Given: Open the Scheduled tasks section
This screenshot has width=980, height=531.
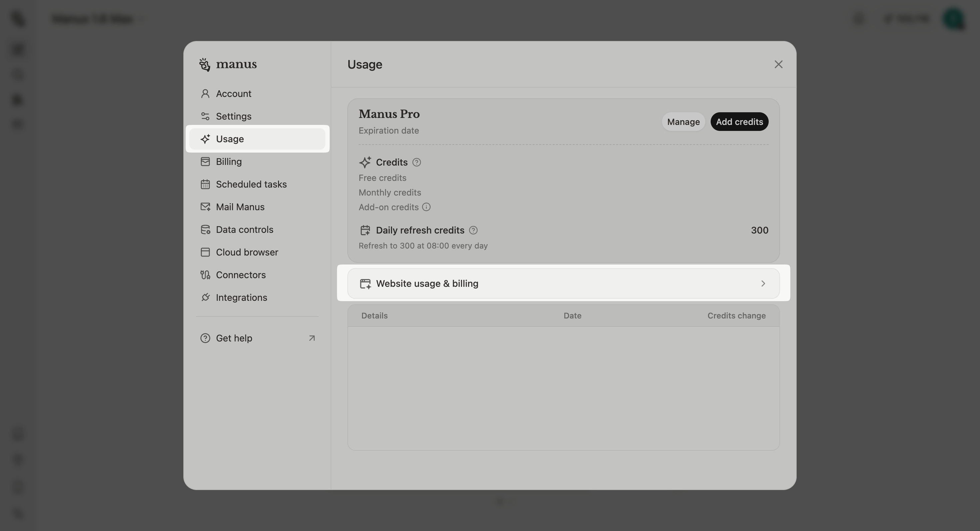Looking at the screenshot, I should tap(251, 184).
